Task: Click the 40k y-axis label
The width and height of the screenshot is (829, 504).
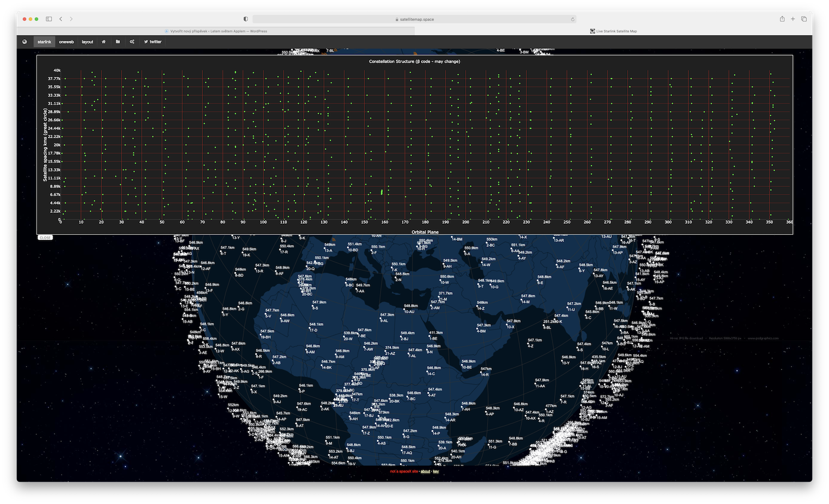Action: point(57,70)
